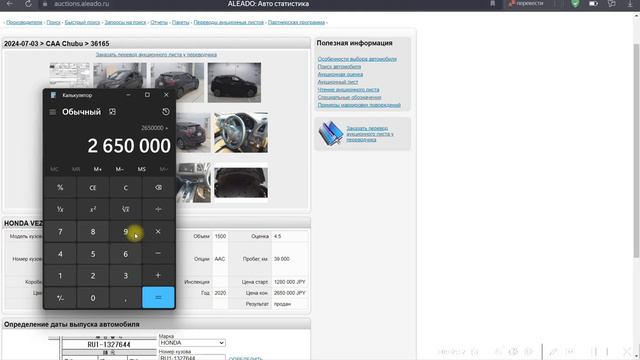Open the calculator history panel
The height and width of the screenshot is (360, 640).
pyautogui.click(x=166, y=112)
